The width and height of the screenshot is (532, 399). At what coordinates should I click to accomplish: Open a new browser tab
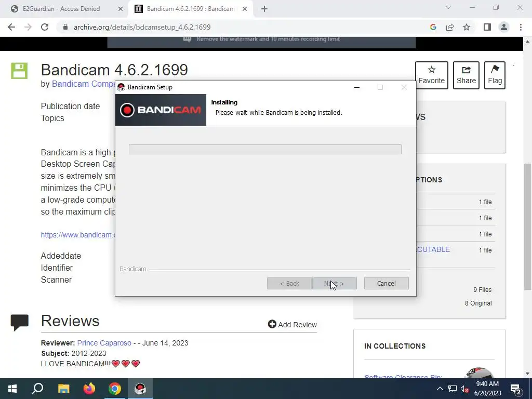(x=264, y=9)
